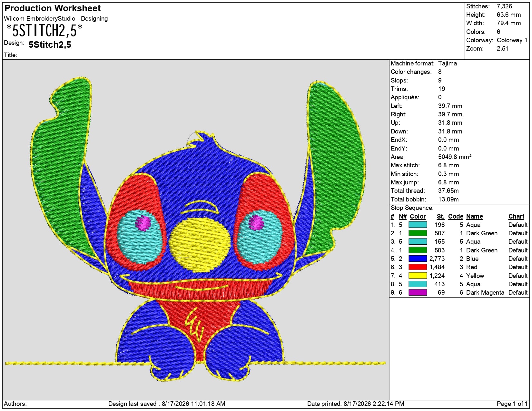Click the Height value '63.6 mm'
Screen dimensions: 532x411
508,15
